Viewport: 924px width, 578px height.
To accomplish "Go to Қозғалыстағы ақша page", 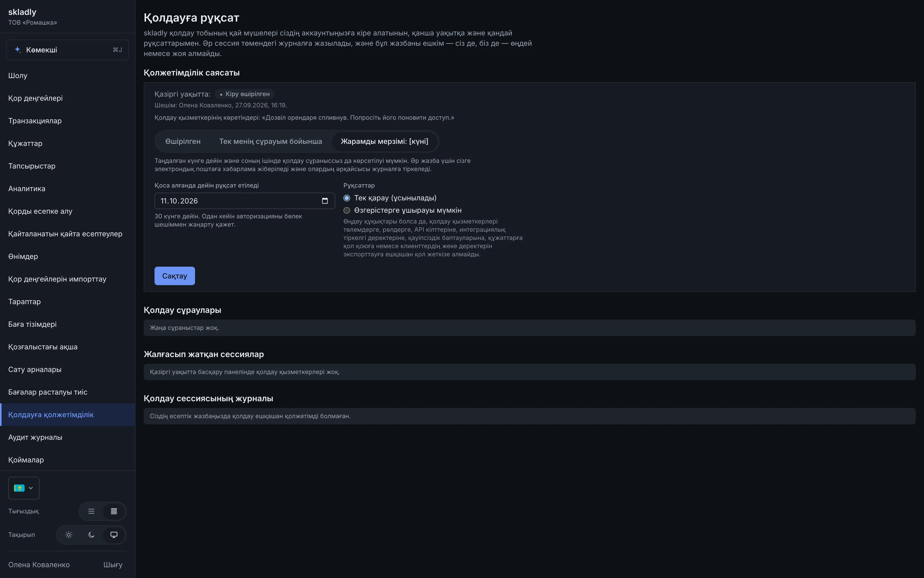I will point(68,347).
